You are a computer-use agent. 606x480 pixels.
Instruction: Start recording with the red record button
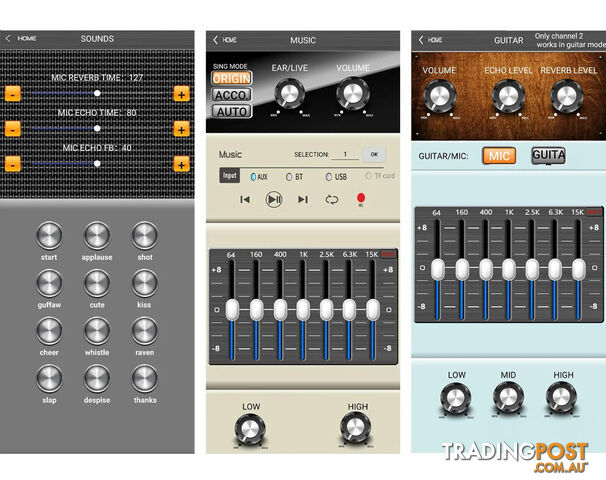pyautogui.click(x=361, y=199)
